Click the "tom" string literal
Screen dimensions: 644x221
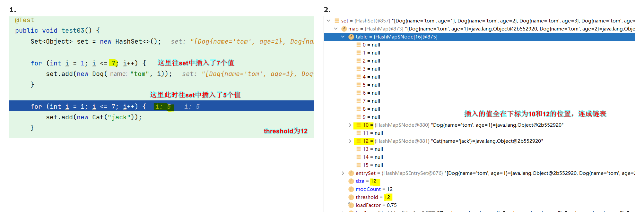click(x=140, y=74)
